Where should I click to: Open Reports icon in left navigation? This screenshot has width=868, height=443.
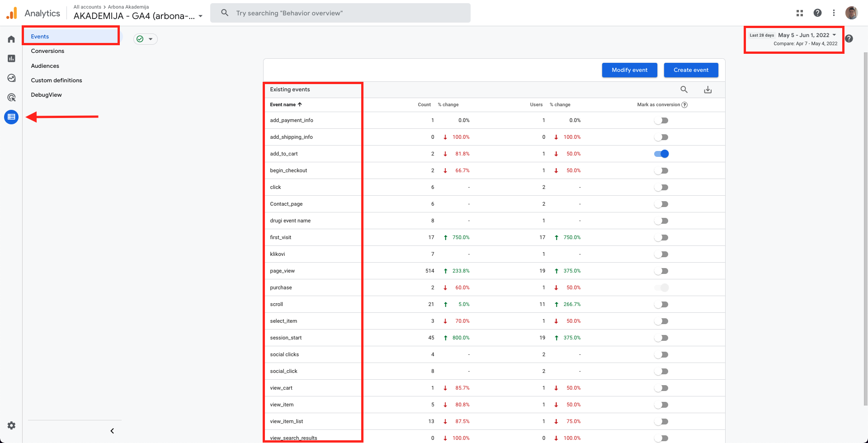coord(11,58)
